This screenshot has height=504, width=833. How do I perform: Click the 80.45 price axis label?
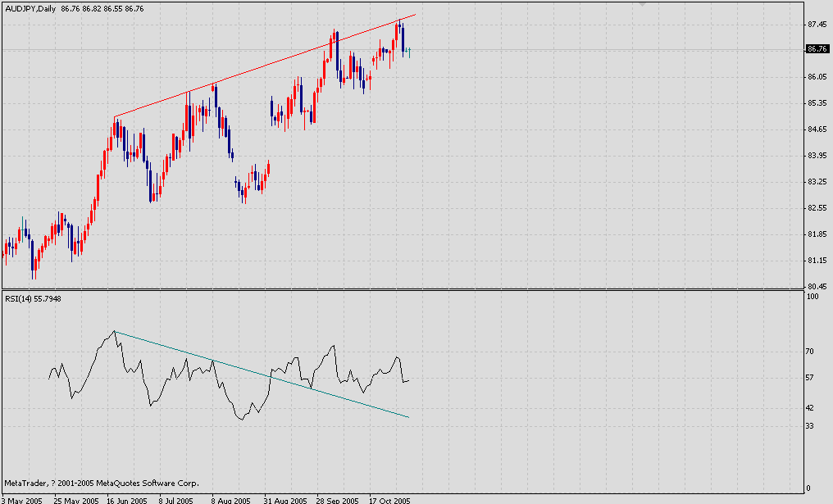(x=817, y=286)
